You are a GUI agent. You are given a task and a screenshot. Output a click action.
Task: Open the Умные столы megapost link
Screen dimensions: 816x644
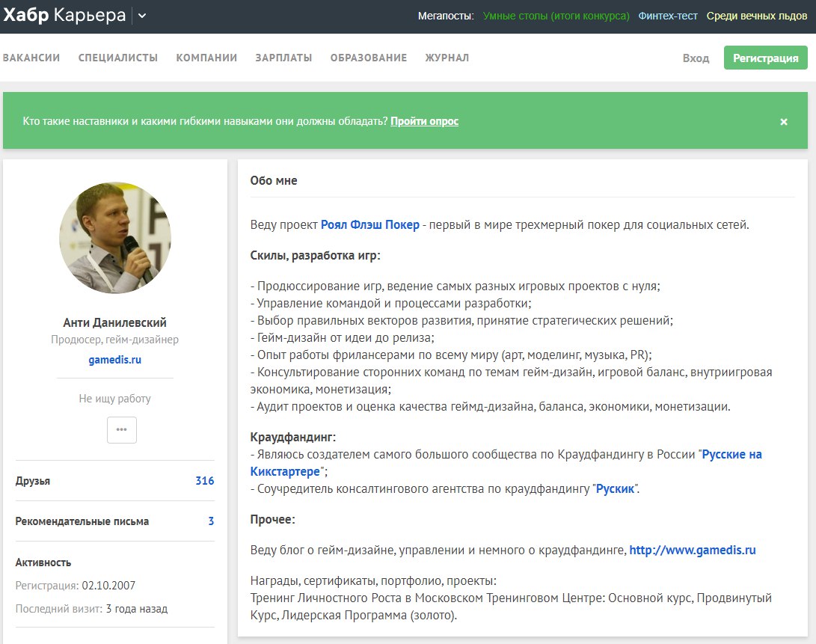coord(556,16)
